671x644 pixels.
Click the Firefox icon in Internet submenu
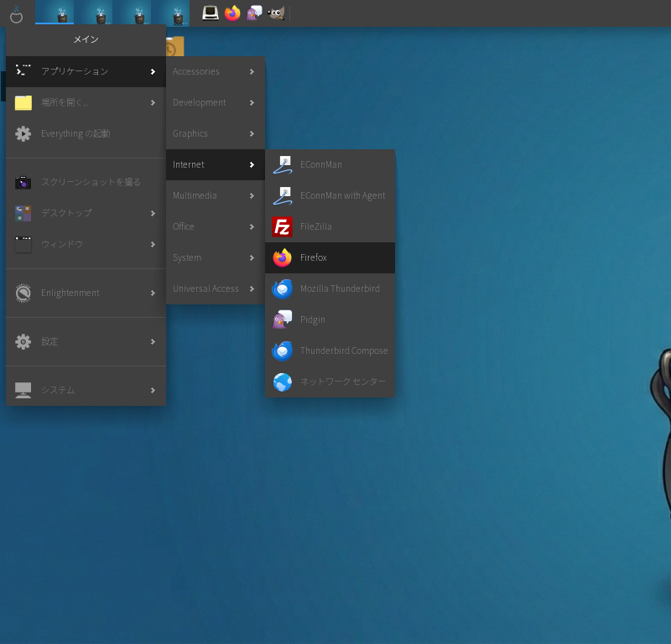point(283,258)
